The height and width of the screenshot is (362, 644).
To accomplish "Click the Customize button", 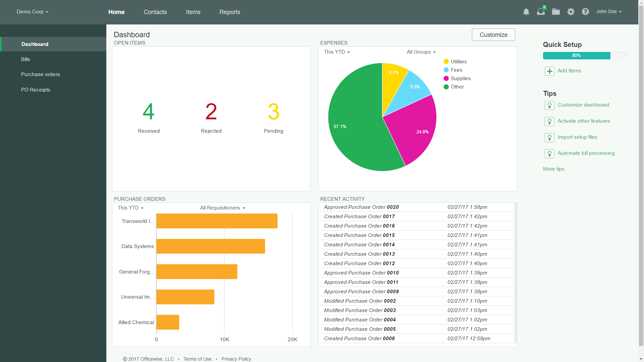I will (x=493, y=35).
